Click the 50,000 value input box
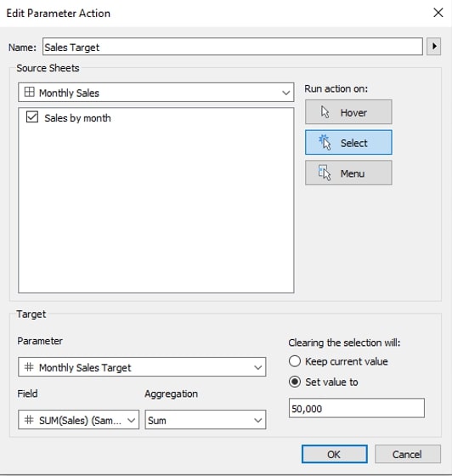The image size is (452, 476). tap(357, 408)
